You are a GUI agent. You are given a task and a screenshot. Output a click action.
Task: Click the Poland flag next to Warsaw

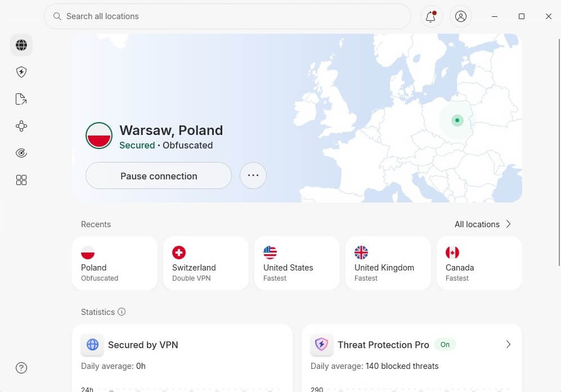[99, 136]
